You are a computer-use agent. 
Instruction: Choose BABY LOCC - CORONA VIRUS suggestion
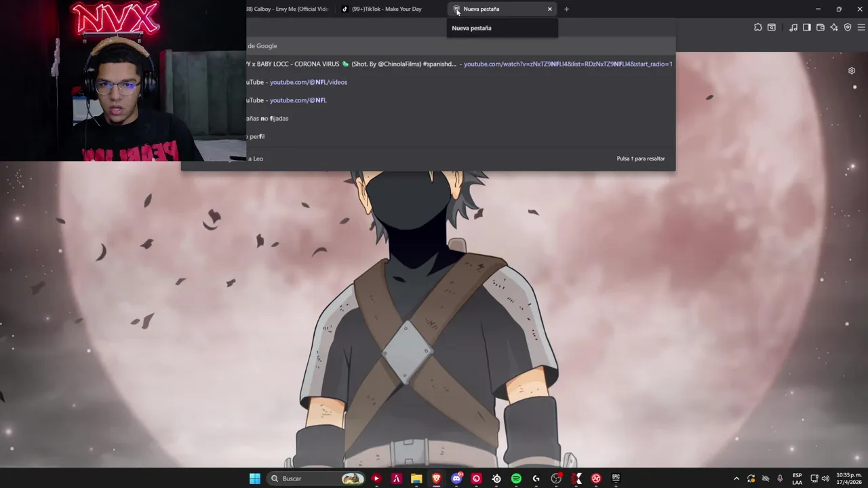(461, 64)
